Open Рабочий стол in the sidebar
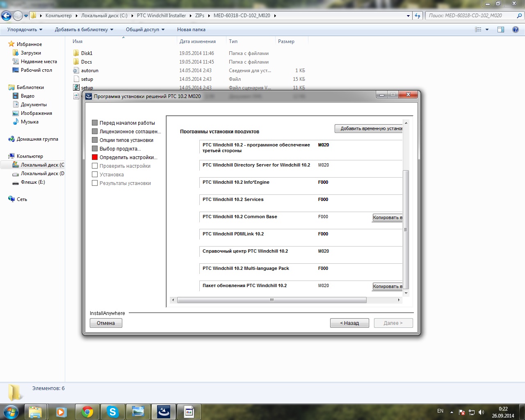This screenshot has width=525, height=420. (x=37, y=70)
